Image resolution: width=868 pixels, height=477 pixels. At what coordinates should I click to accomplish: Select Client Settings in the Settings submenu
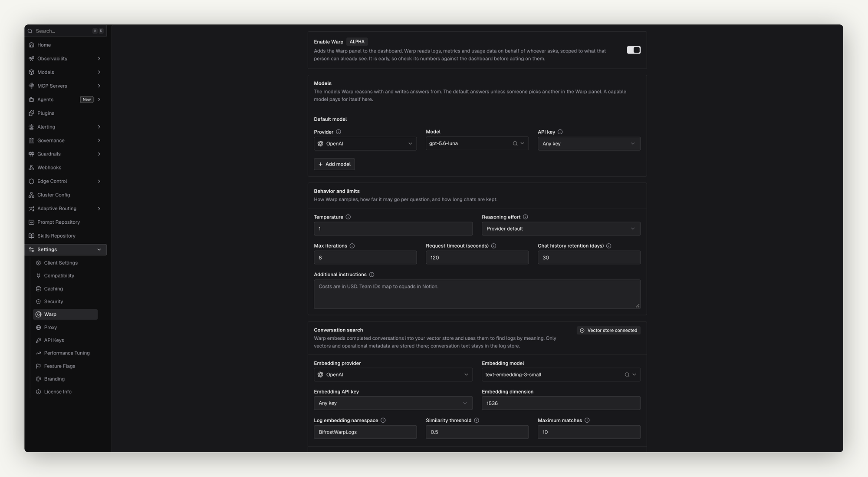[x=65, y=263]
